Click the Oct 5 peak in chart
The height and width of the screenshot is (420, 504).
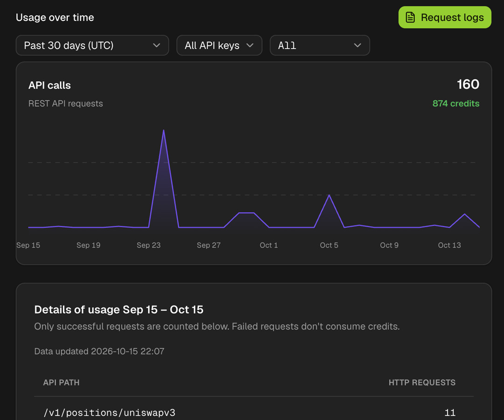pos(329,195)
